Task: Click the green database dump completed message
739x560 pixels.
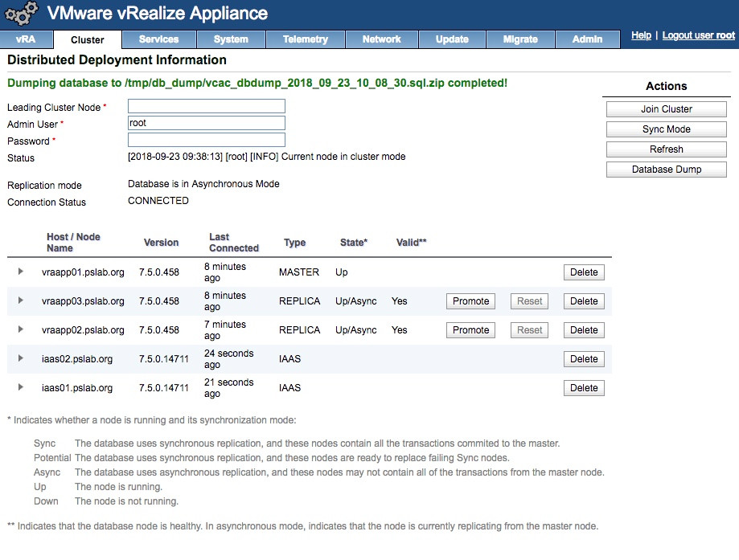Action: tap(257, 83)
